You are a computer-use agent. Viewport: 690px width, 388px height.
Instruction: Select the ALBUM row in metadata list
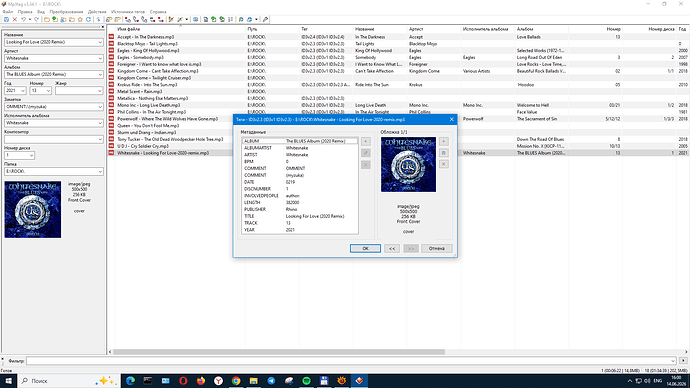[x=300, y=141]
